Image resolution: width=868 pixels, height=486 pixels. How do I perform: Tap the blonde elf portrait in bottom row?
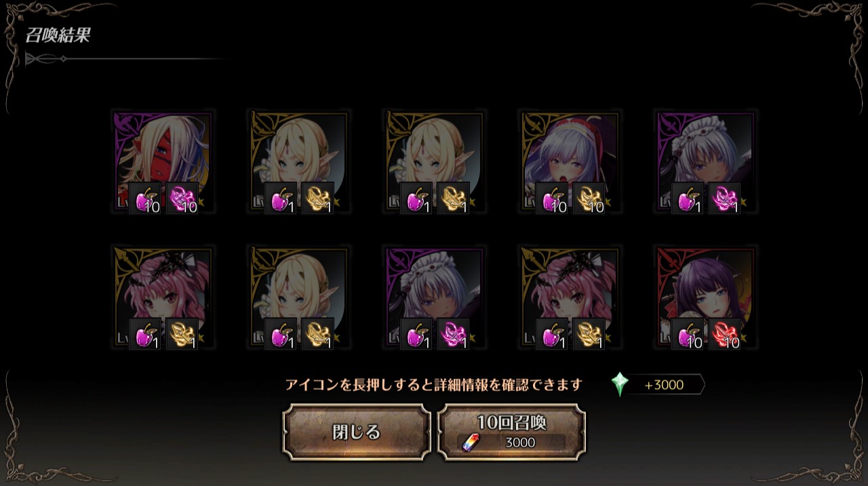click(x=299, y=299)
